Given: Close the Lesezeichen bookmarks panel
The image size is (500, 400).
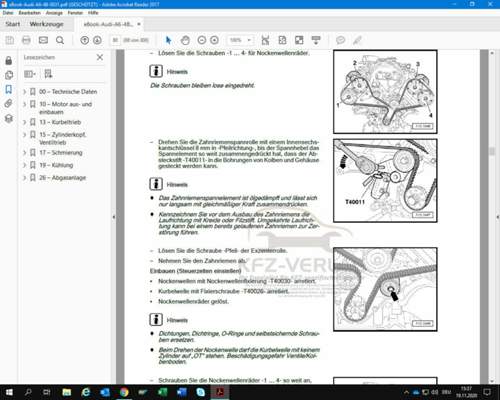Looking at the screenshot, I should (100, 57).
